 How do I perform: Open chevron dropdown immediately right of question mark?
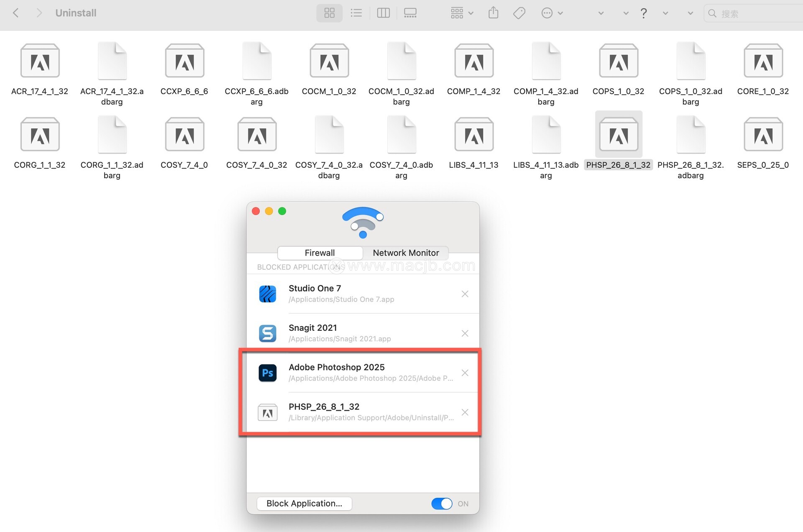pos(665,13)
